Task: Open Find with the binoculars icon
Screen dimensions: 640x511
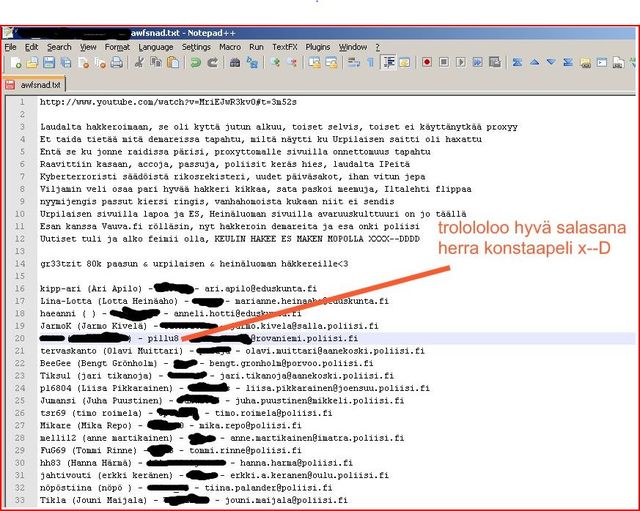Action: pos(235,62)
